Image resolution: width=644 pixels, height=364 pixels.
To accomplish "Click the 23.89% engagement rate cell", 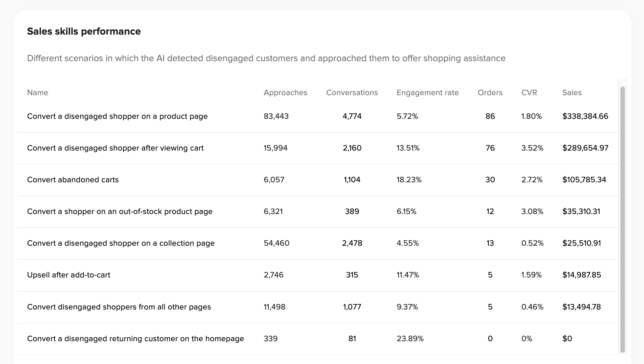I will point(410,339).
